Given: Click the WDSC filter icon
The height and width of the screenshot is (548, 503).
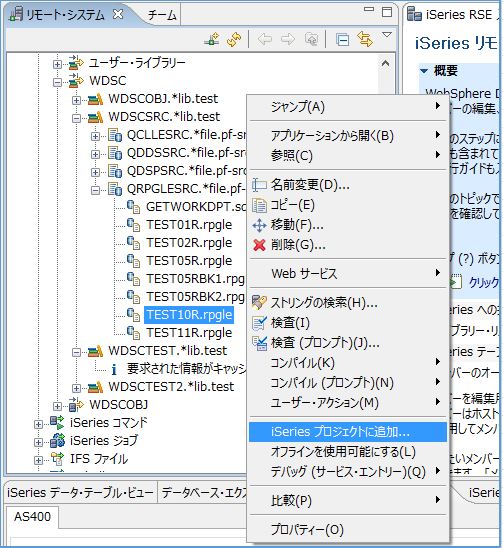Looking at the screenshot, I should [76, 81].
